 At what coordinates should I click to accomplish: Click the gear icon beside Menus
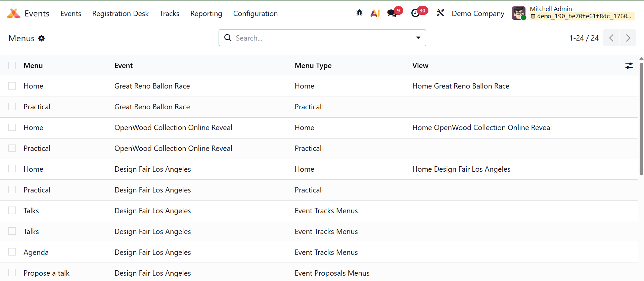point(42,38)
